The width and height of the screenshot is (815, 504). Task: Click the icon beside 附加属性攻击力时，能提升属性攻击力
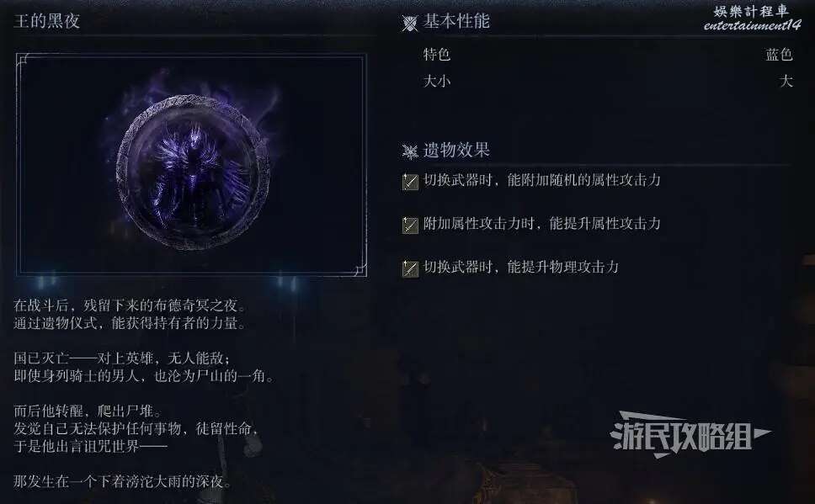point(410,225)
